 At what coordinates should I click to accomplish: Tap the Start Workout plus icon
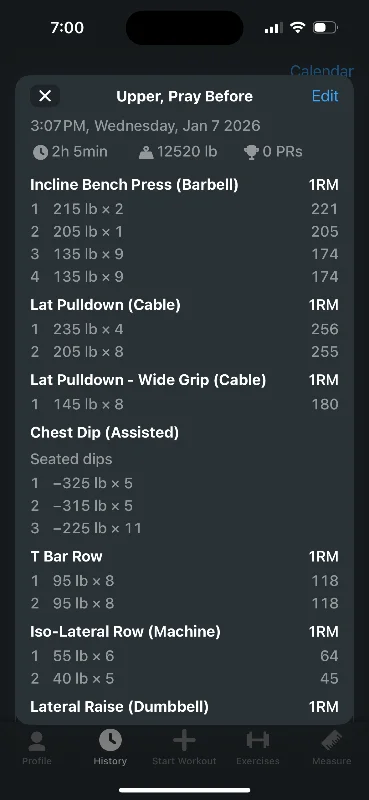(184, 740)
